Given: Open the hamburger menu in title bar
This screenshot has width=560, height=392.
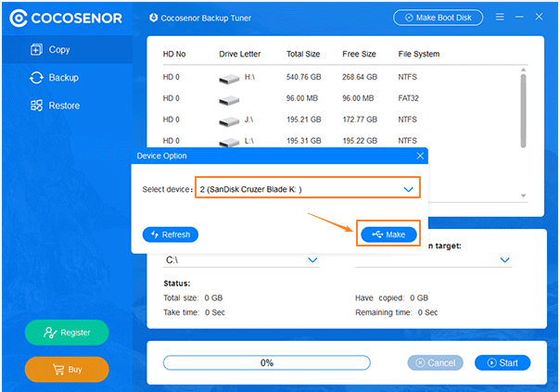Looking at the screenshot, I should 500,17.
